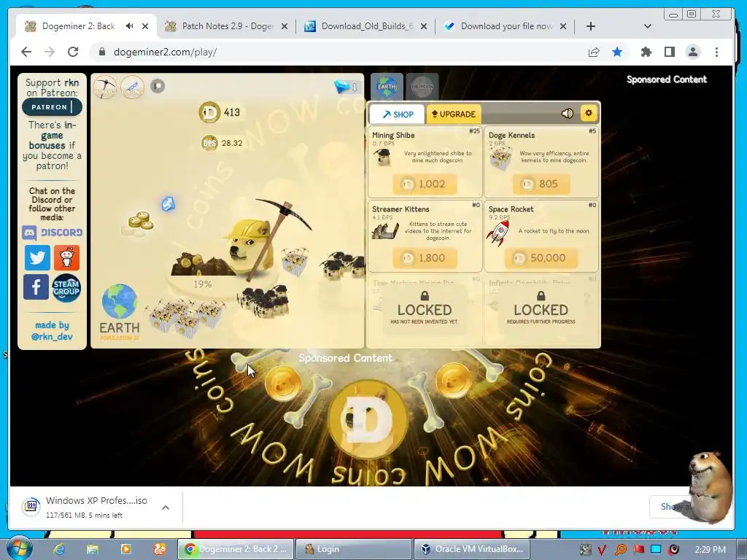
Task: Switch to the UPGRADE tab
Action: 454,114
